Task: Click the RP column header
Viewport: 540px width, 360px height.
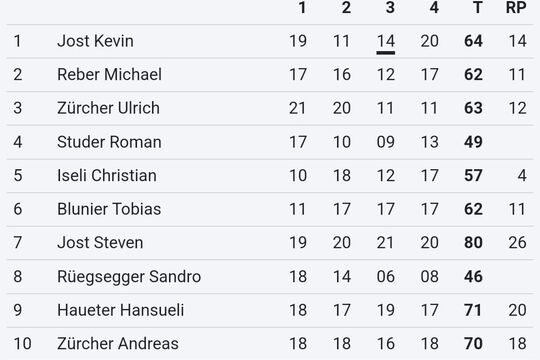Action: pyautogui.click(x=516, y=8)
